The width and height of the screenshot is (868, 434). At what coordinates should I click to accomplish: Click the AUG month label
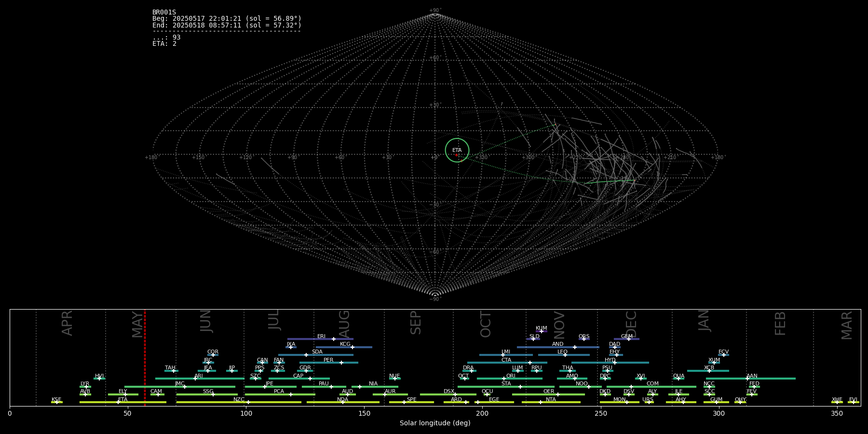tap(344, 324)
